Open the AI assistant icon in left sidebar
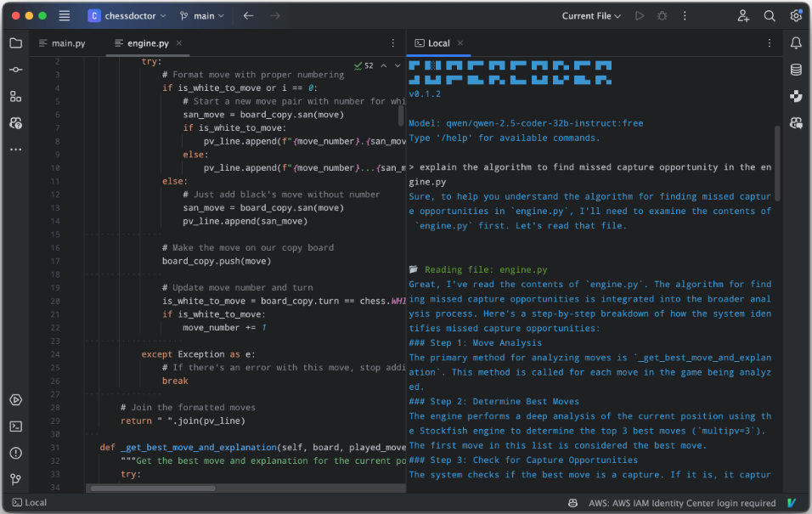This screenshot has width=812, height=514. tap(16, 123)
